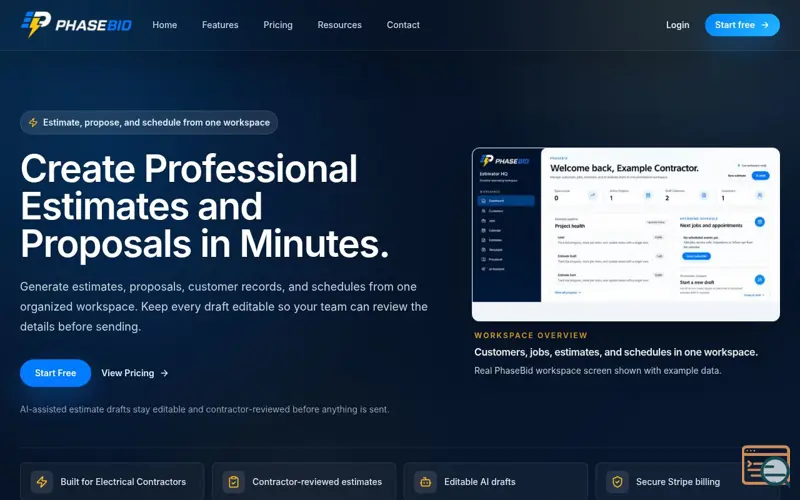
Task: Open the Features nav item
Action: [x=220, y=25]
